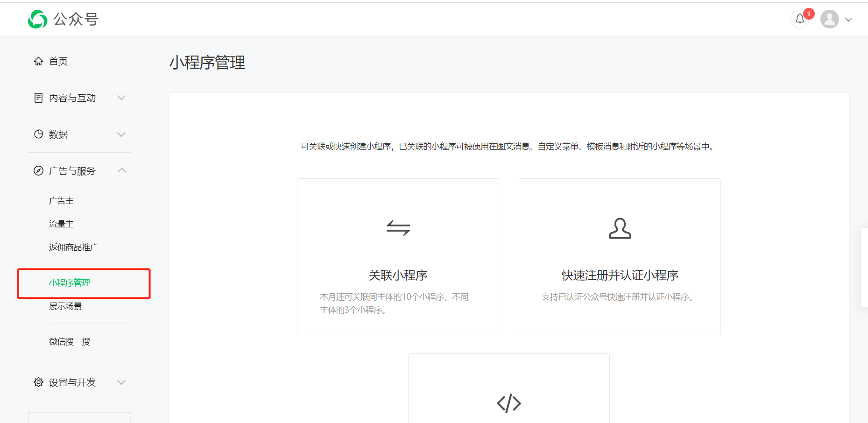Click the 公众号 title text

76,19
